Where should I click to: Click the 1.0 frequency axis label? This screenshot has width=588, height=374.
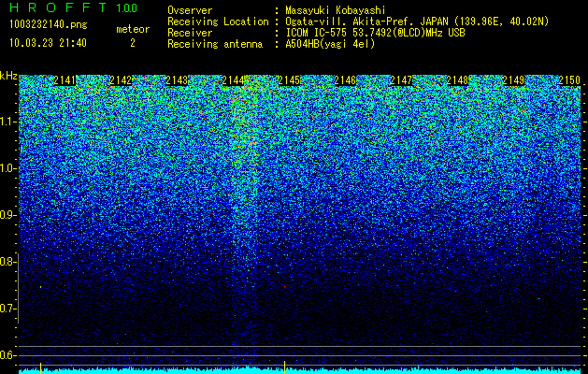[7, 168]
